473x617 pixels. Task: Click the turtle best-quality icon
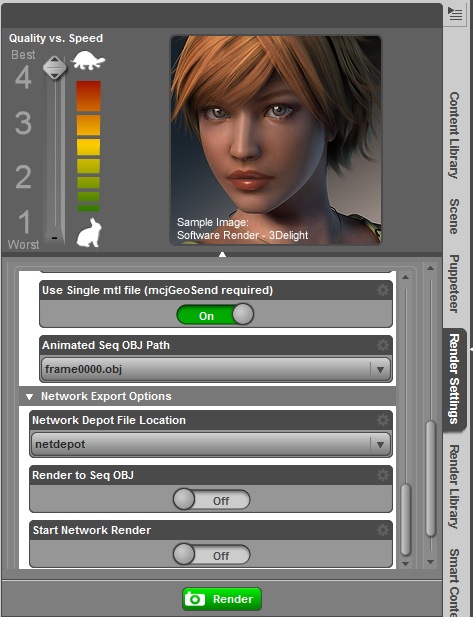coord(88,61)
